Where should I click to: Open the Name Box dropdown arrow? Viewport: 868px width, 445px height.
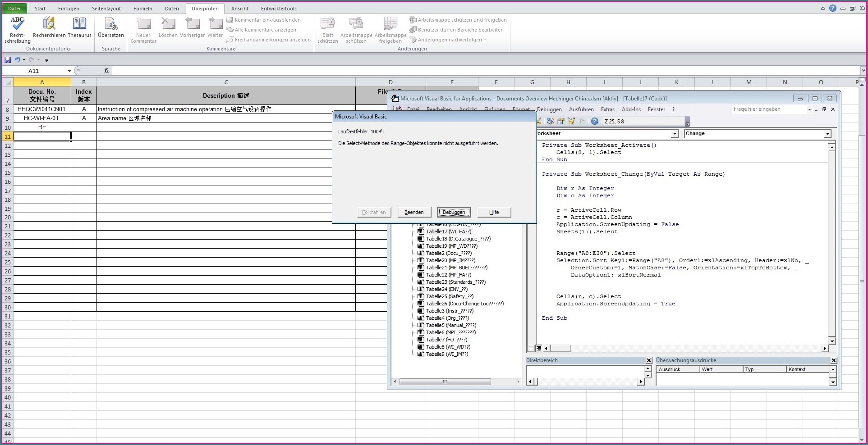pos(69,71)
